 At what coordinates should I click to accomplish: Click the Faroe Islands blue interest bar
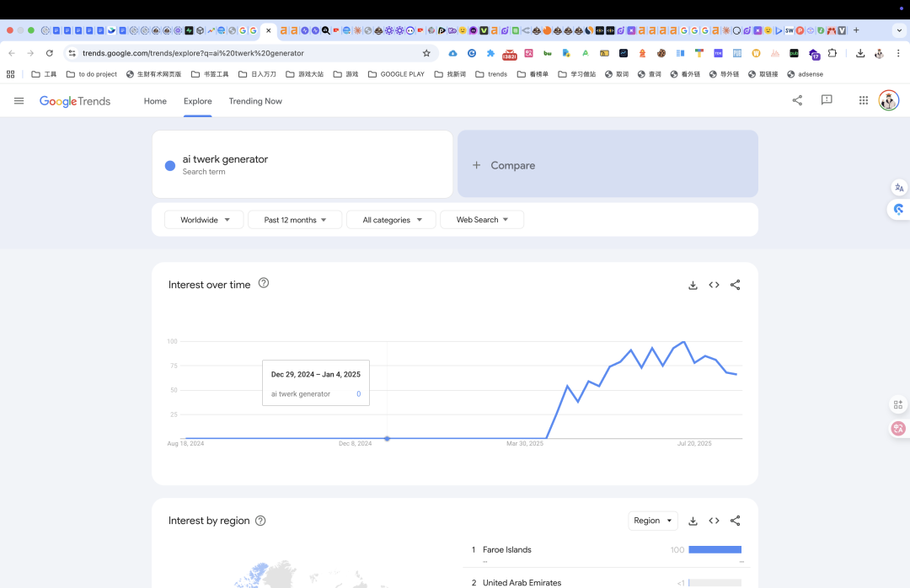click(x=715, y=550)
